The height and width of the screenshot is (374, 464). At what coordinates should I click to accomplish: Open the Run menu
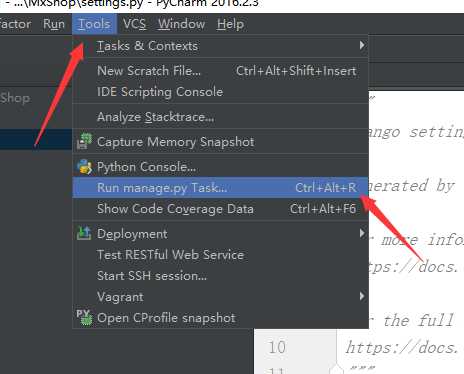tap(54, 24)
